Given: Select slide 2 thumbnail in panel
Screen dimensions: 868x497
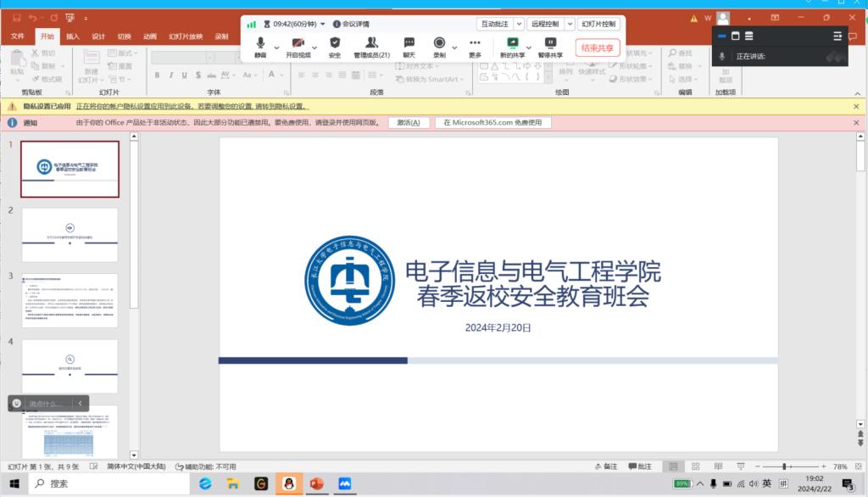Looking at the screenshot, I should [x=70, y=235].
